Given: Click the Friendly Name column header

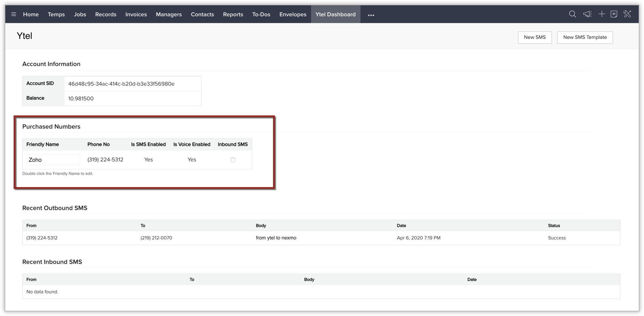Looking at the screenshot, I should pos(43,144).
